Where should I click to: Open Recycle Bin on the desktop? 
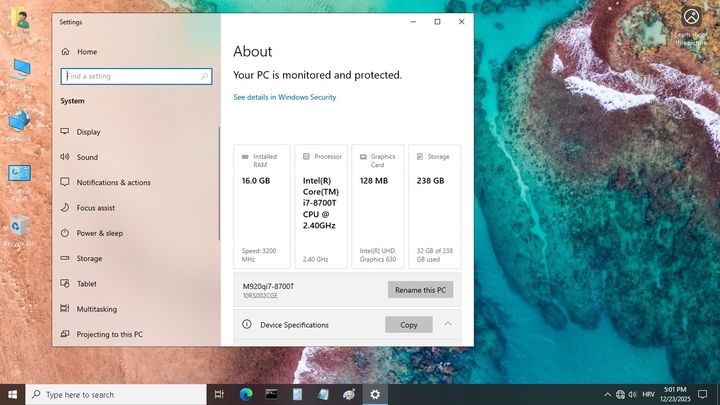(x=19, y=229)
